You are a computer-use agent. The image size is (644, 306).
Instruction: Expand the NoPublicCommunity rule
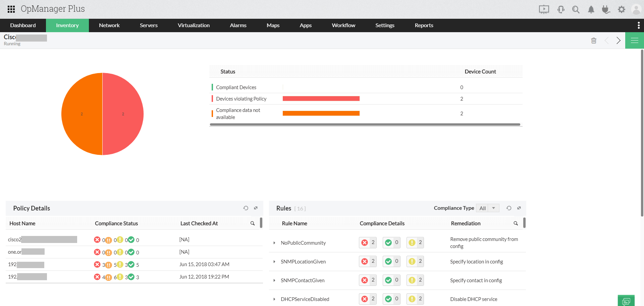pos(274,243)
